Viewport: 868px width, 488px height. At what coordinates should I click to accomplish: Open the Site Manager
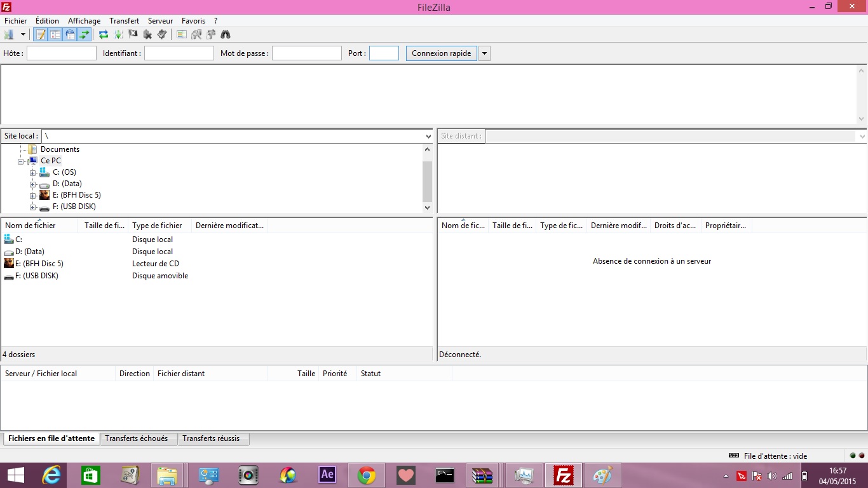tap(10, 34)
